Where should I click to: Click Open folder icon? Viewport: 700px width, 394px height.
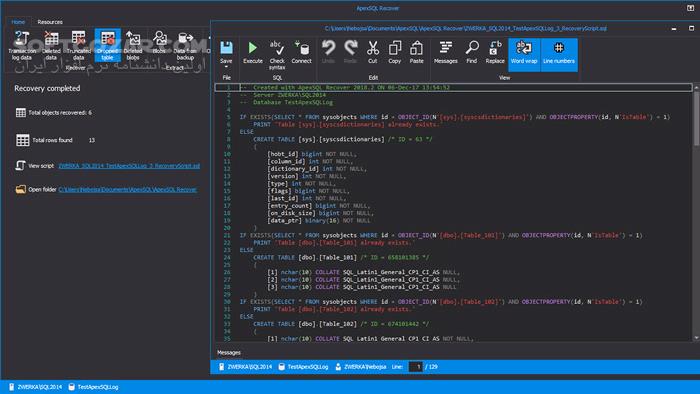(x=21, y=189)
